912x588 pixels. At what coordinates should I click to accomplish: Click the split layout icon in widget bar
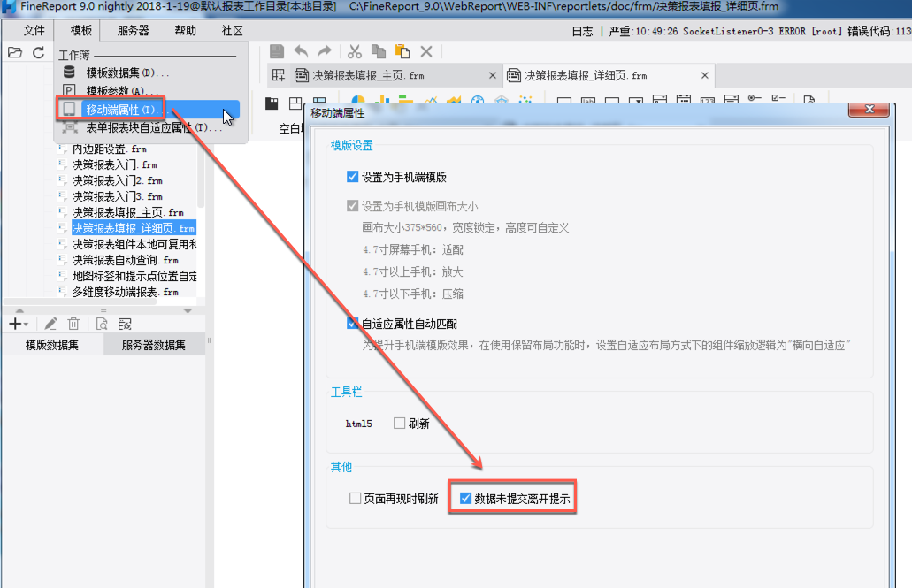point(295,103)
